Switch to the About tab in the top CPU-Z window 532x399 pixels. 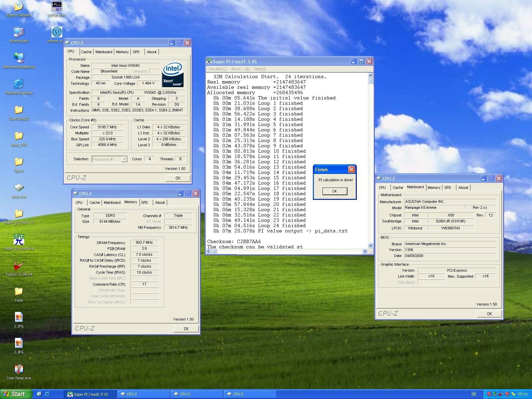click(152, 52)
